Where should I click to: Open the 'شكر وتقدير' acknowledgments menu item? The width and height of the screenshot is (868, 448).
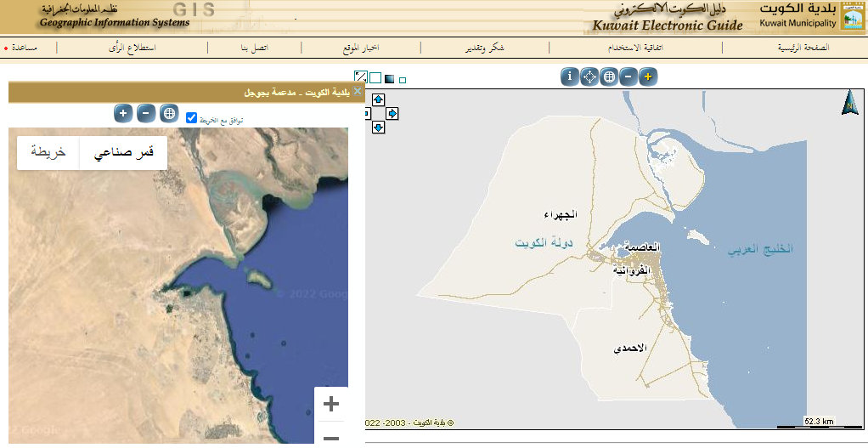[484, 48]
